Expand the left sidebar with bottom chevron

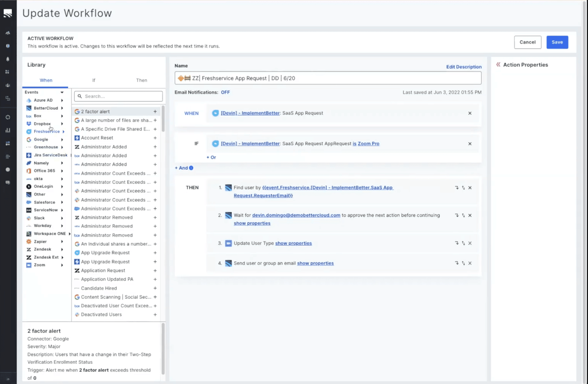(8, 379)
